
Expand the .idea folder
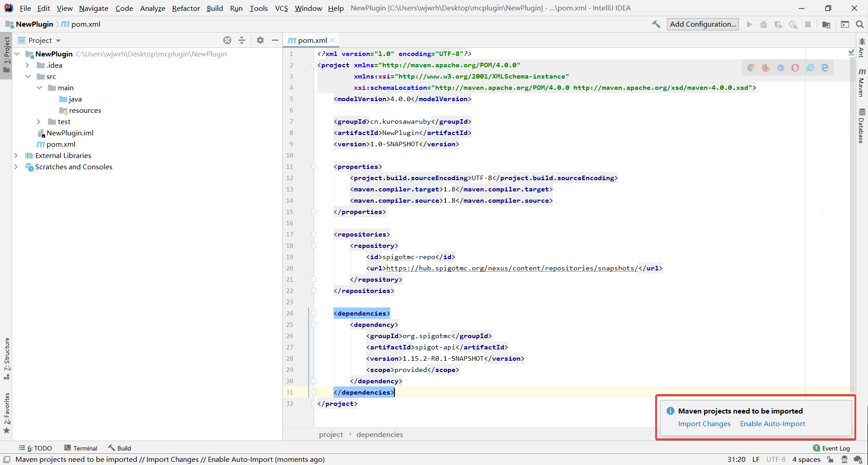click(28, 65)
